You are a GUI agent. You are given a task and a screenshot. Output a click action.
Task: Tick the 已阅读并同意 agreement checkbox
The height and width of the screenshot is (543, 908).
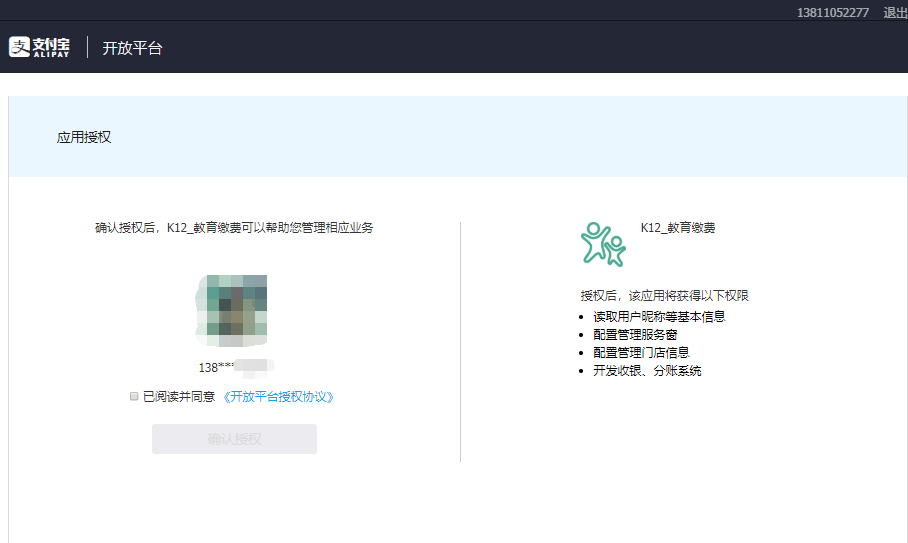[134, 397]
